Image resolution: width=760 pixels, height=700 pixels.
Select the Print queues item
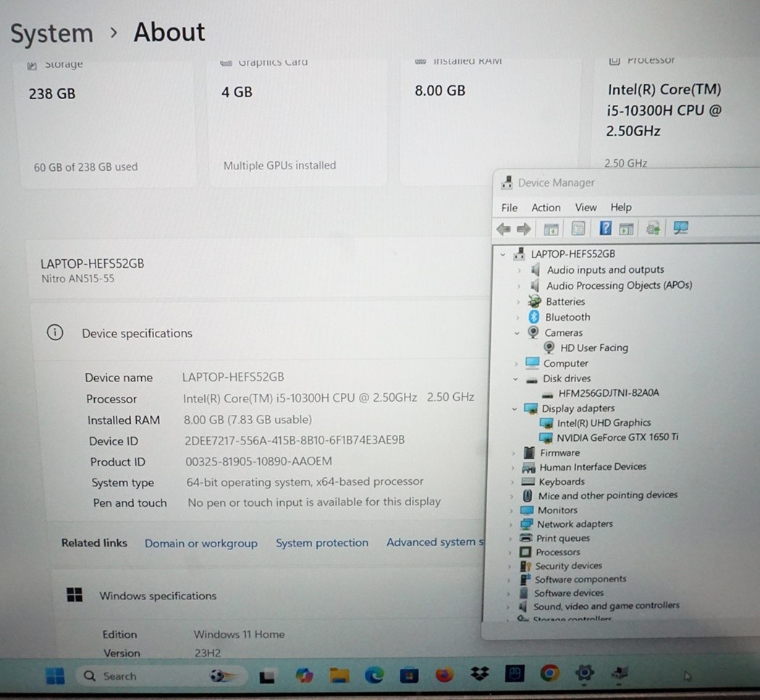click(x=562, y=539)
